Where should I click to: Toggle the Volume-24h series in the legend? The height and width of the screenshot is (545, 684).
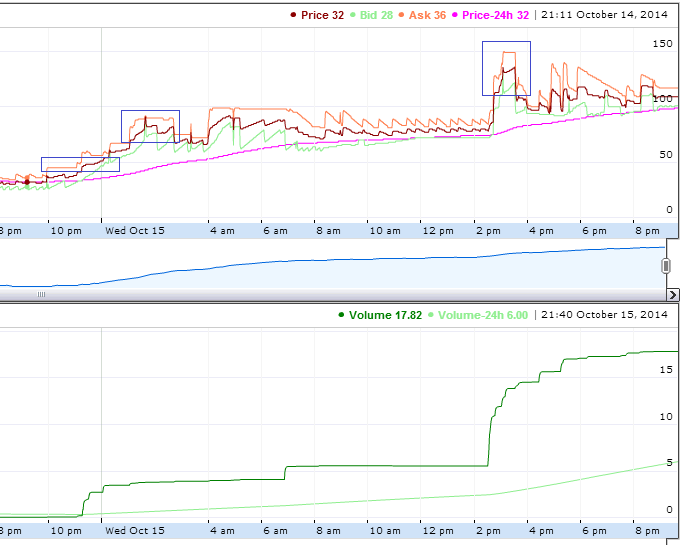[x=477, y=315]
